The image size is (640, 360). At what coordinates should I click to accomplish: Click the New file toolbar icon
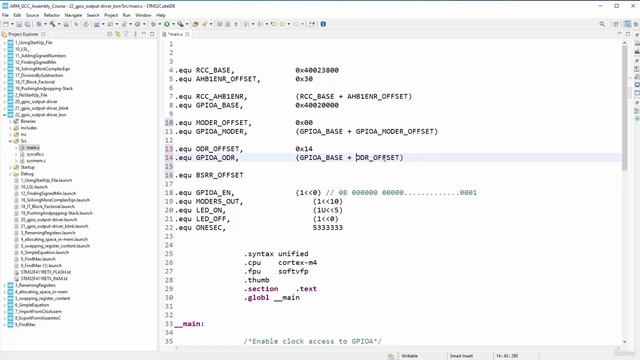6,24
